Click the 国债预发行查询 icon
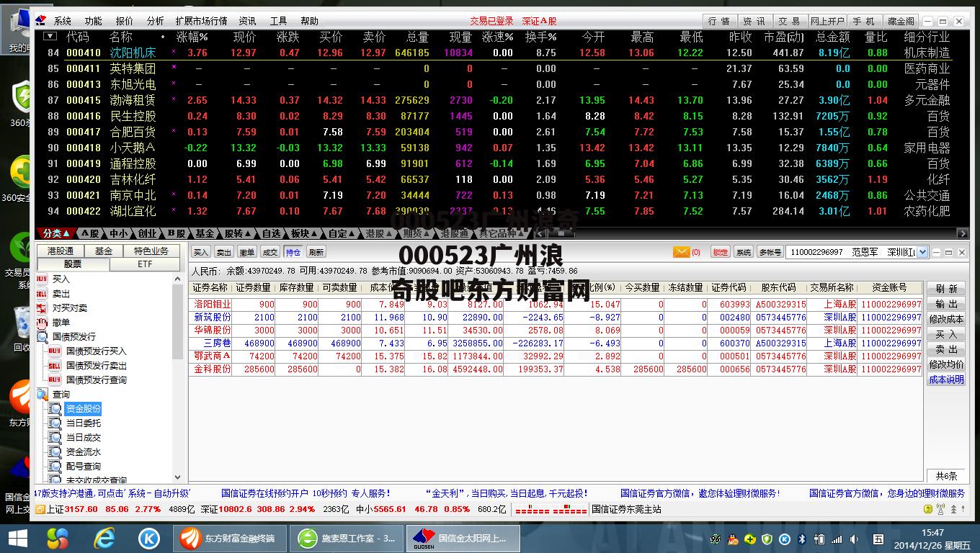 (x=55, y=380)
